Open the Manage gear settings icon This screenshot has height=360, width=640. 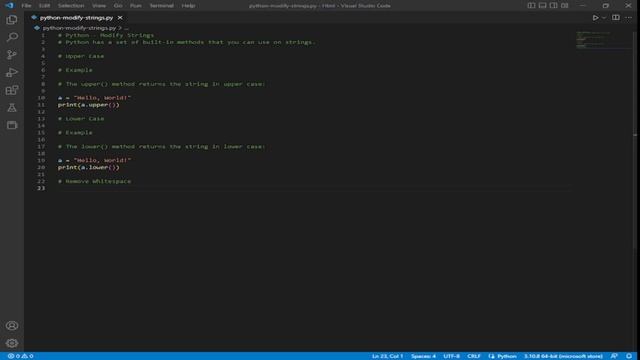pyautogui.click(x=12, y=343)
